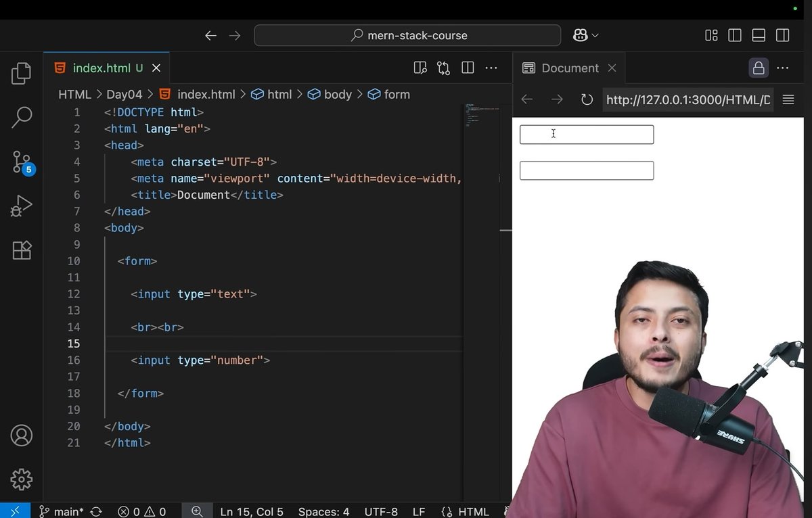Toggle the secondary side bar
This screenshot has height=518, width=812.
[x=782, y=35]
